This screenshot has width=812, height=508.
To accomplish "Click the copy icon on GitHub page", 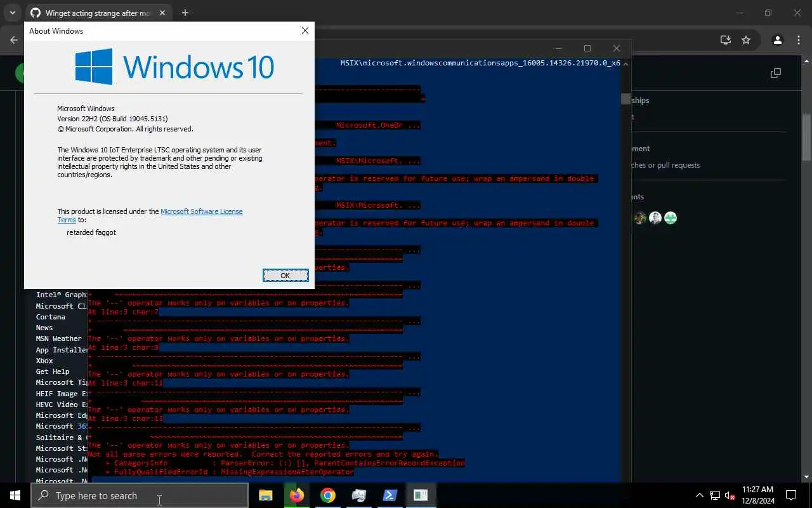I will click(x=775, y=73).
